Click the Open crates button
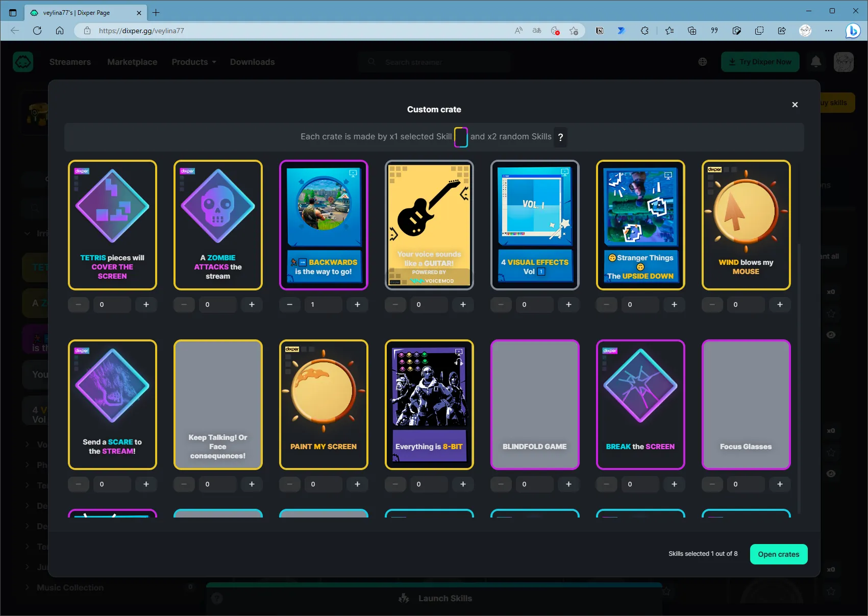The width and height of the screenshot is (868, 616). (x=779, y=554)
